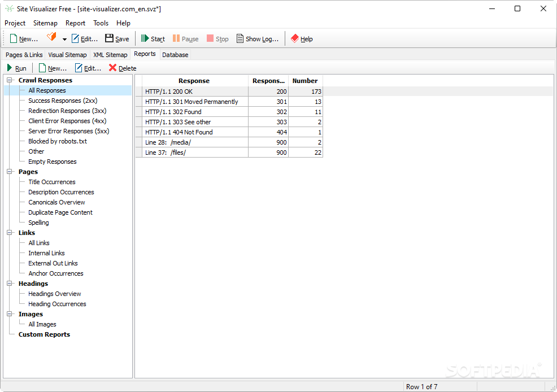Open the All Images report
This screenshot has width=557, height=392.
tap(42, 324)
